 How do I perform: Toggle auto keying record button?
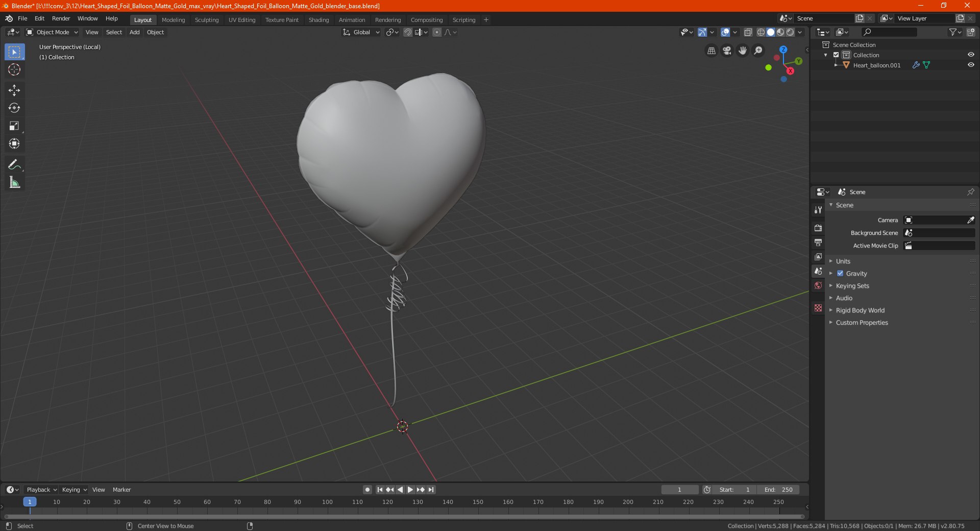click(367, 490)
